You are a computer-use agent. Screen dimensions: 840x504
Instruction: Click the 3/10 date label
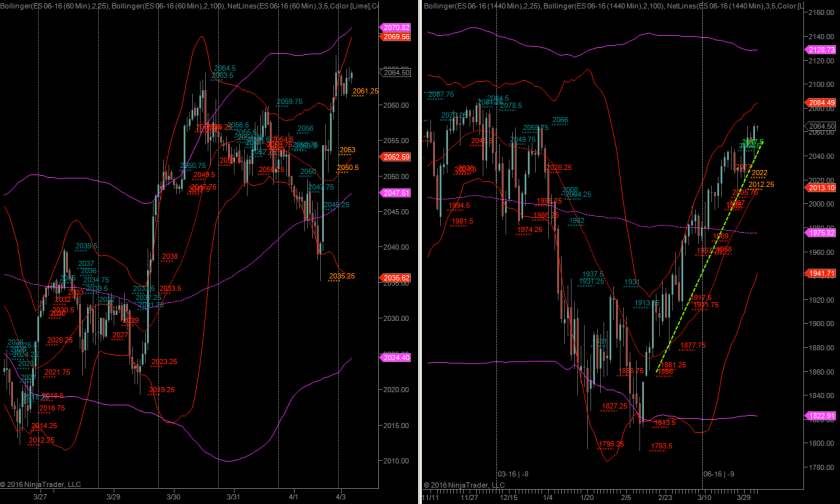[704, 498]
